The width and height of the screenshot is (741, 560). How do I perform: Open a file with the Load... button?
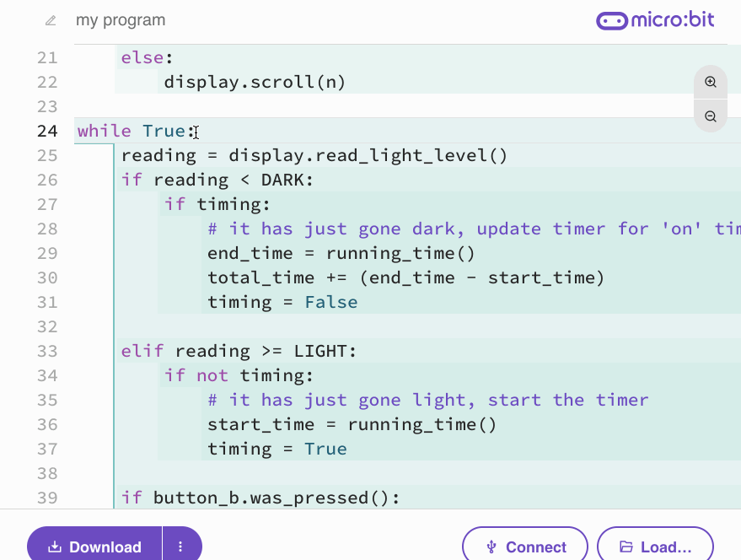[655, 547]
